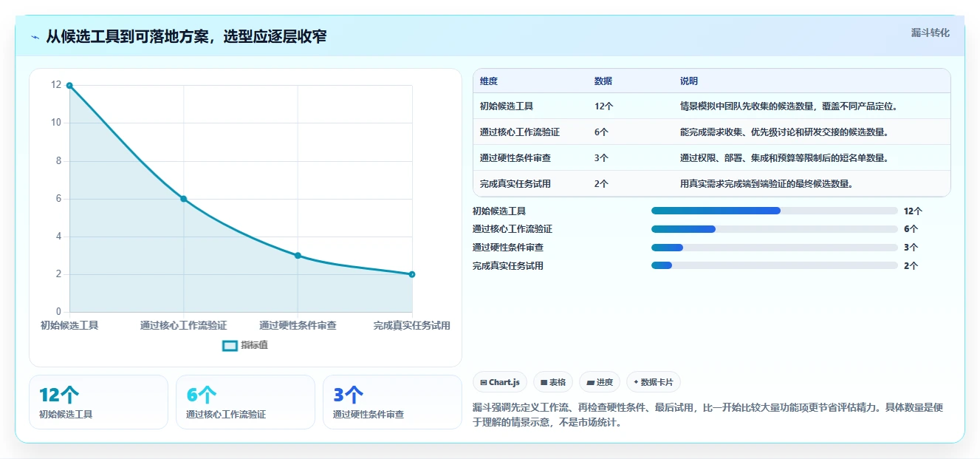Click the 通过硬性条件审查 progress bar
Screen dimensions: 980x459
(x=774, y=248)
